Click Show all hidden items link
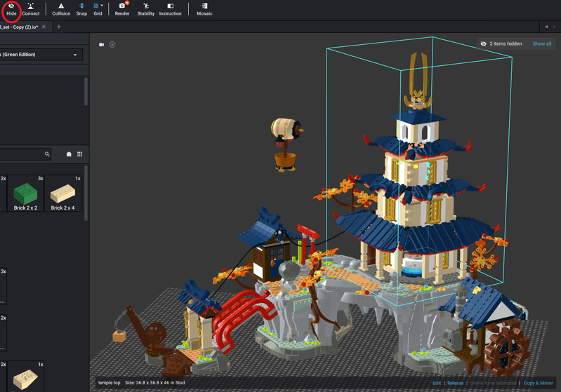 click(x=541, y=43)
